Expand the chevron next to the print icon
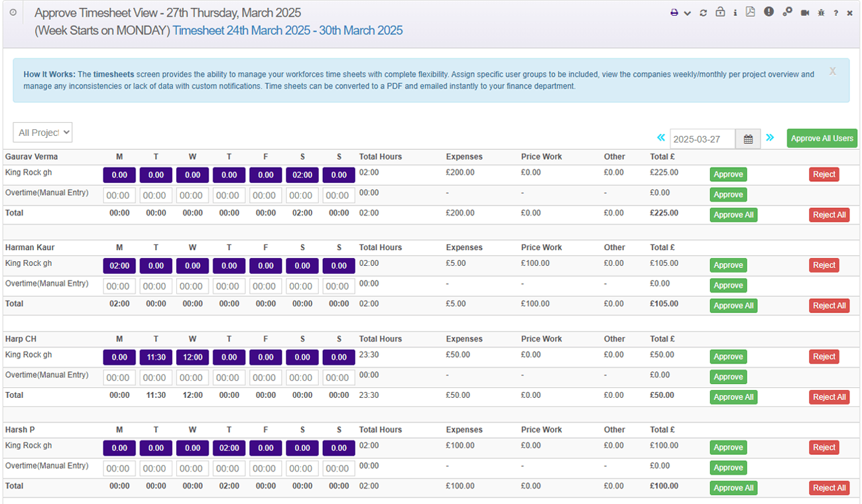Screen dimensions: 862x504 point(687,13)
